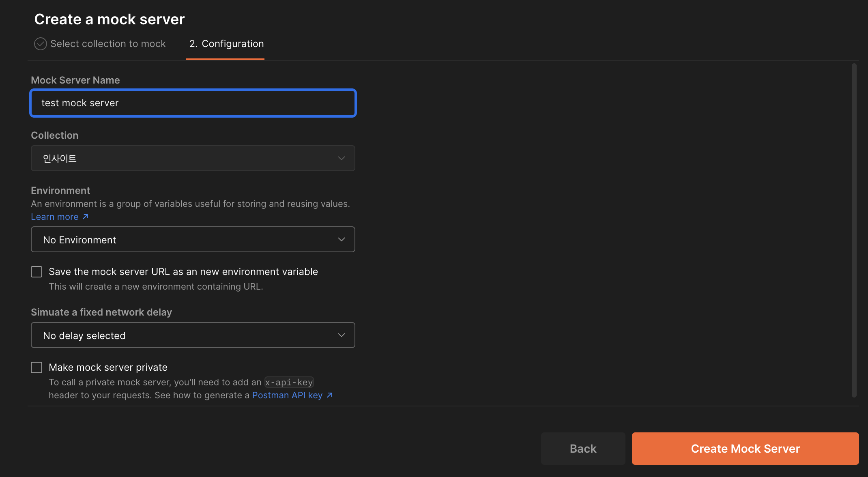868x477 pixels.
Task: Click the vertical scrollbar on the right
Action: pos(854,230)
